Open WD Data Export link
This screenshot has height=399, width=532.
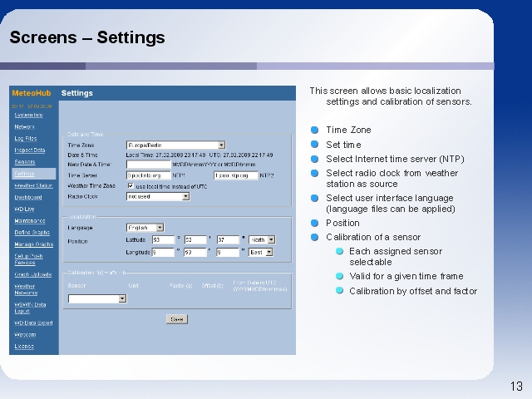(x=33, y=323)
